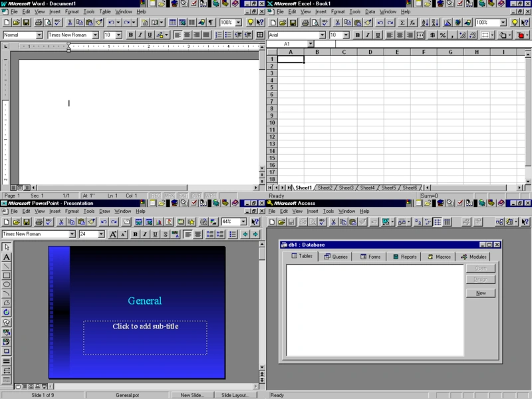Viewport: 532px width, 399px height.
Task: Click Word Highlight color button
Action: [160, 35]
